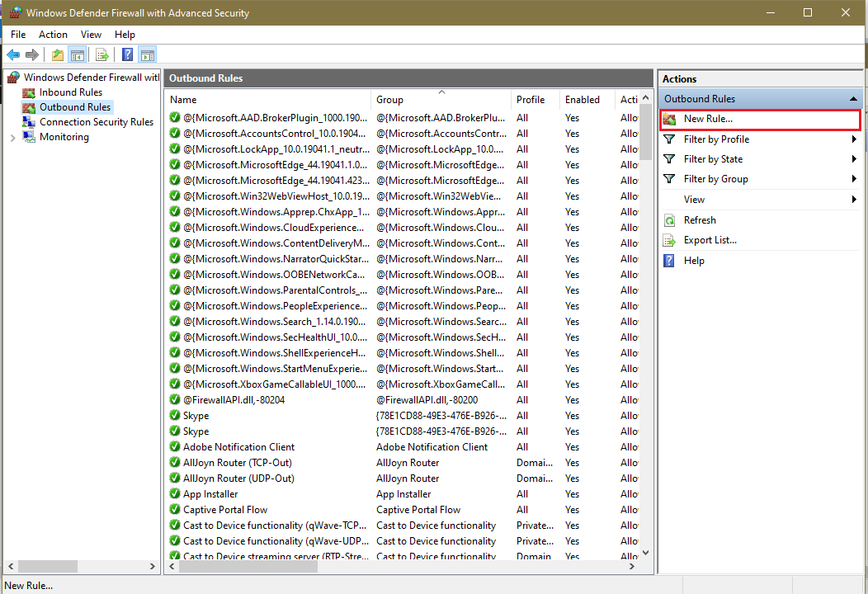This screenshot has height=594, width=868.
Task: Sort rules by the Group column header
Action: tap(441, 100)
